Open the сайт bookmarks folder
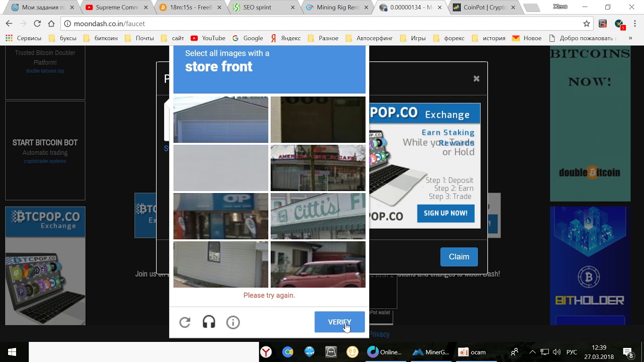This screenshot has width=644, height=362. (173, 38)
